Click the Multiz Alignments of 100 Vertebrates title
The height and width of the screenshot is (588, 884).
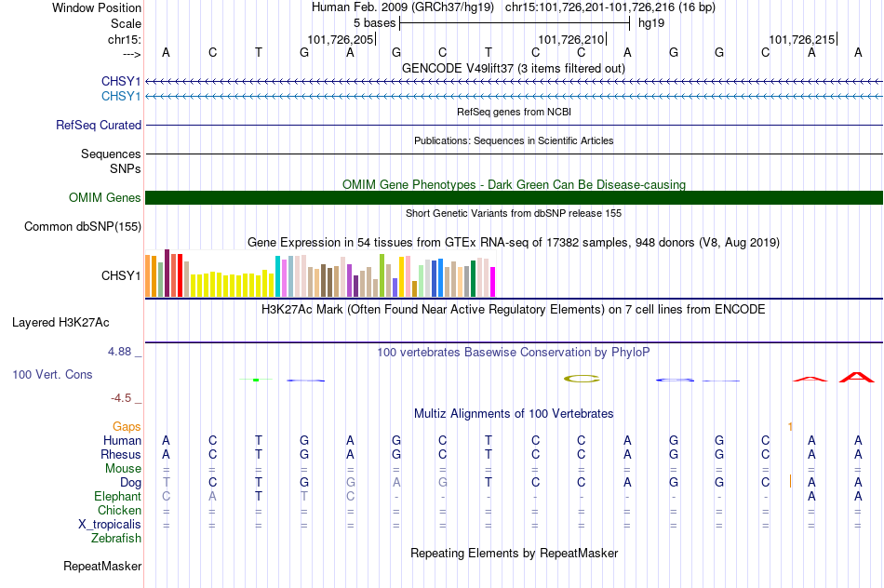514,413
